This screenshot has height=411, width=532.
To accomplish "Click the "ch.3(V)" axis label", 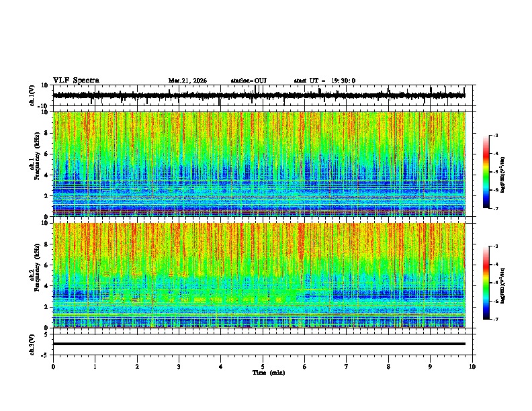I will click(32, 345).
